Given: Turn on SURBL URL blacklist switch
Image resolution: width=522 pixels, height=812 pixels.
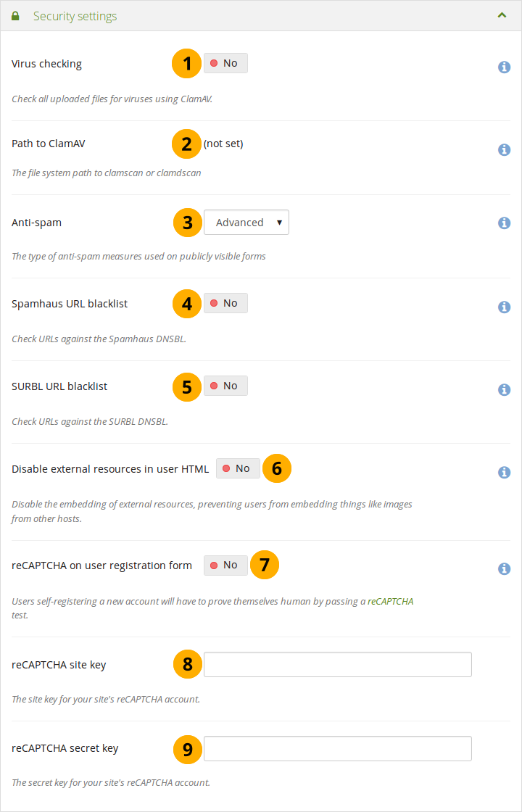Looking at the screenshot, I should click(225, 386).
